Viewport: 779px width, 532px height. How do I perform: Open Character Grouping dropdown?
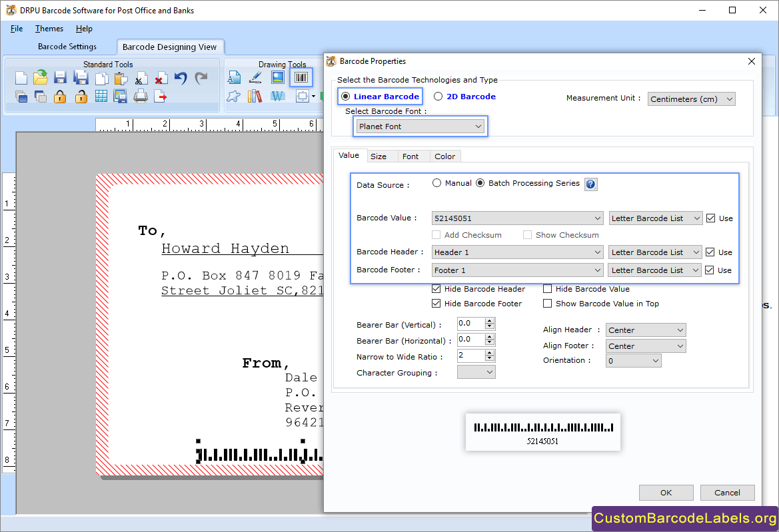coord(476,372)
